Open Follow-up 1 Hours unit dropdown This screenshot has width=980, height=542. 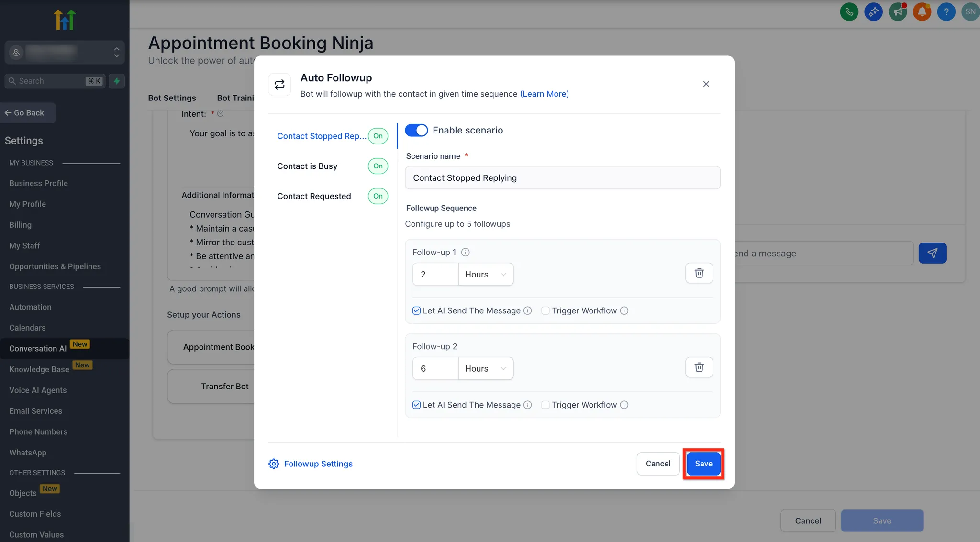tap(485, 274)
